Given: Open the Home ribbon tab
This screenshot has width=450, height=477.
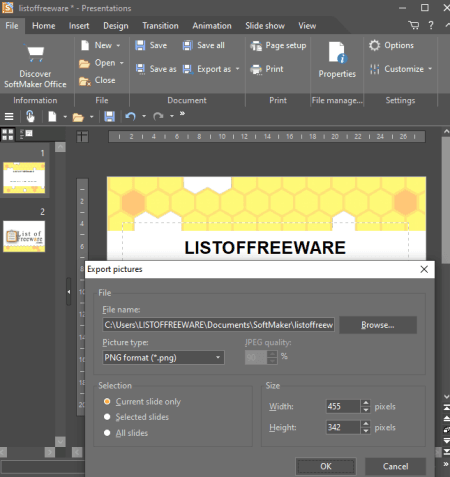Looking at the screenshot, I should coord(44,26).
